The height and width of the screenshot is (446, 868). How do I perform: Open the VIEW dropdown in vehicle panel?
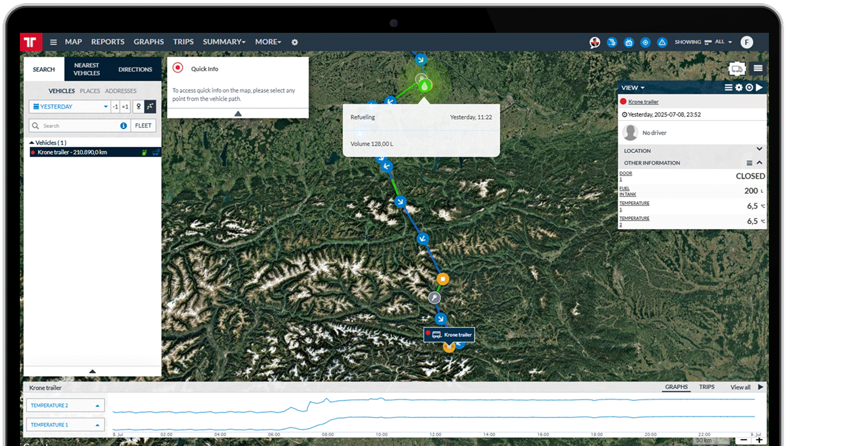633,88
